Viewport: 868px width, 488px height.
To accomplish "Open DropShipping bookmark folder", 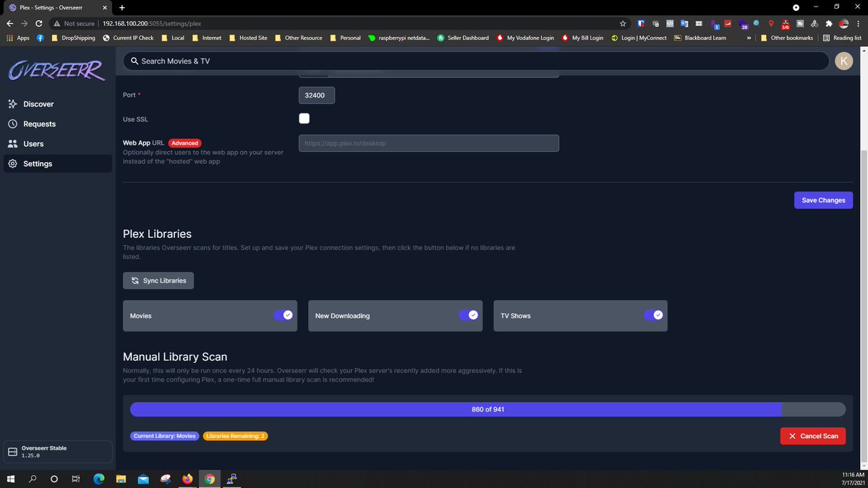I will click(x=72, y=38).
